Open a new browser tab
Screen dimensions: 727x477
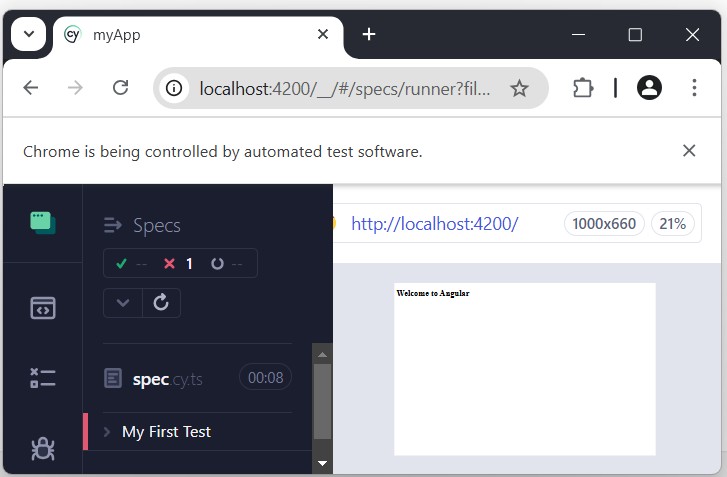point(369,34)
